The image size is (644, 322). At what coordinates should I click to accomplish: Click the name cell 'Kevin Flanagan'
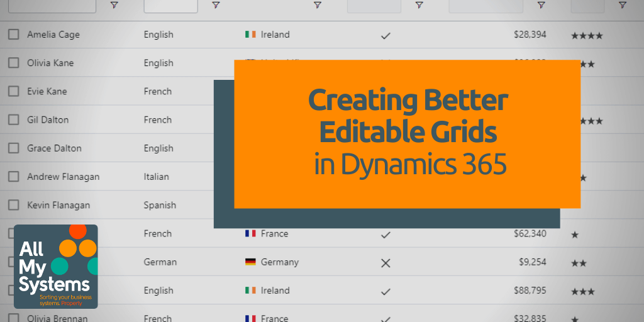click(58, 205)
